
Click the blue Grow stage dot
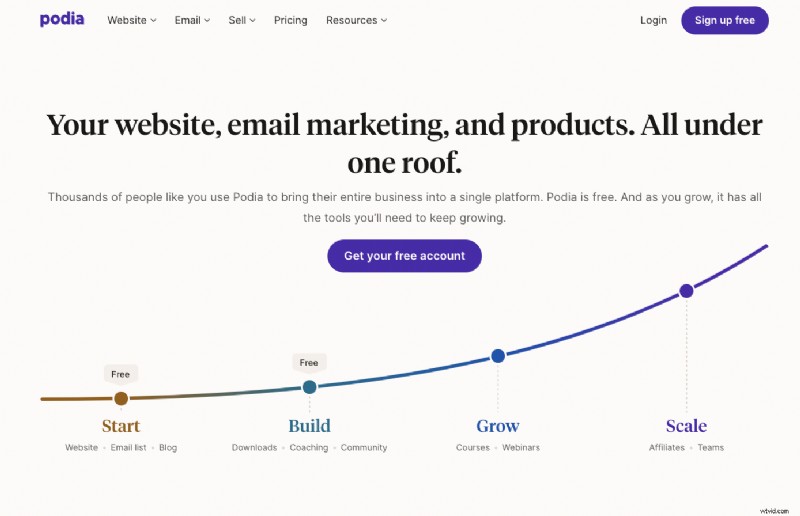pos(498,356)
